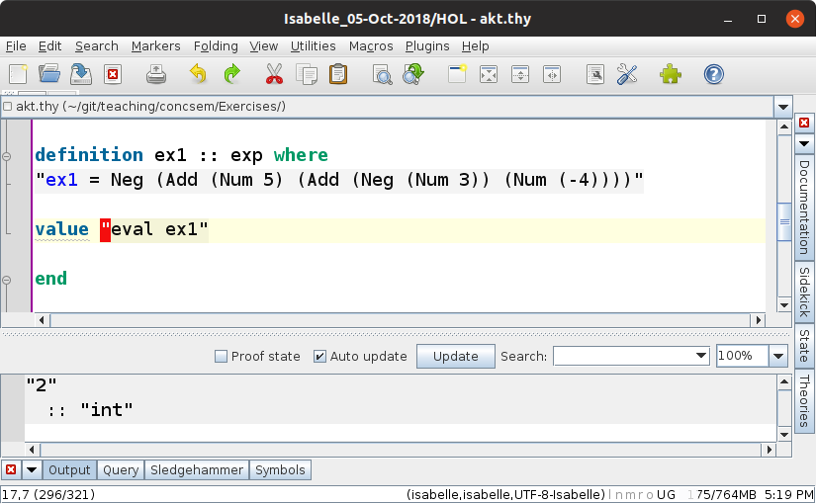Screen dimensions: 816x504
Task: Click the editor horizontal scrollbar
Action: coord(396,320)
